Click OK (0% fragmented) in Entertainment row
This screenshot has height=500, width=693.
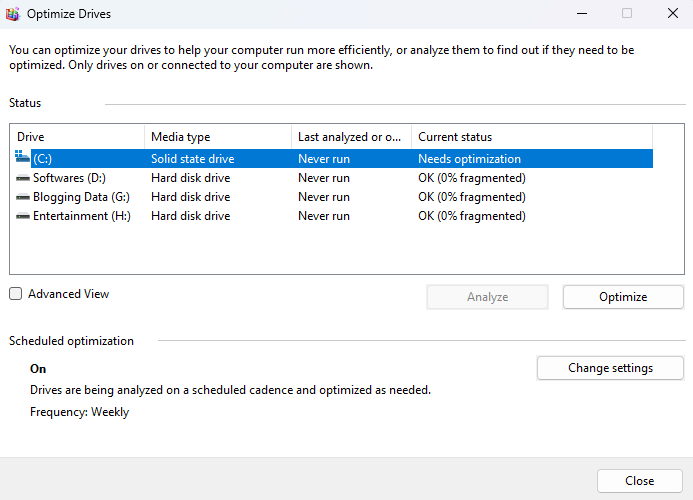tap(472, 216)
